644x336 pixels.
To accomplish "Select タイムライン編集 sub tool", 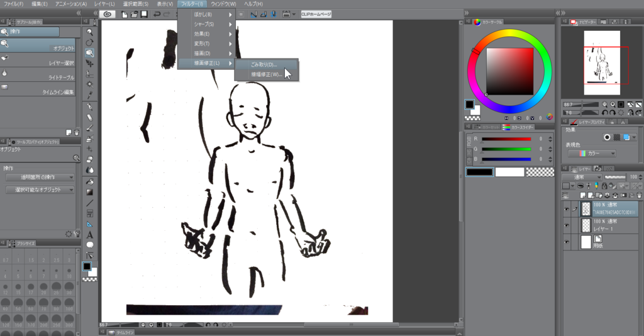I will click(38, 89).
